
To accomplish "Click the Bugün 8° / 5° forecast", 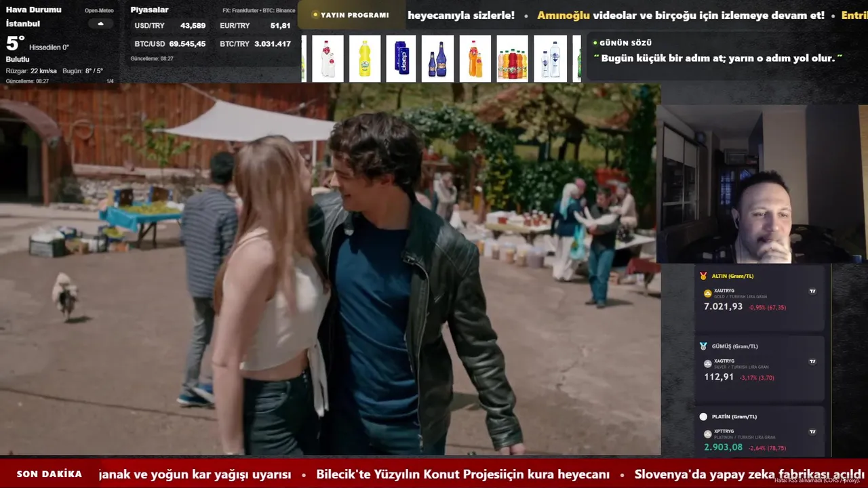I will (83, 71).
